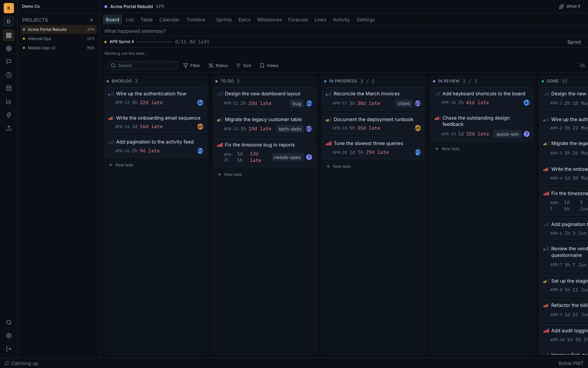Open the Reconcile the March invoices card
Screen dimensions: 588x368
(373, 99)
